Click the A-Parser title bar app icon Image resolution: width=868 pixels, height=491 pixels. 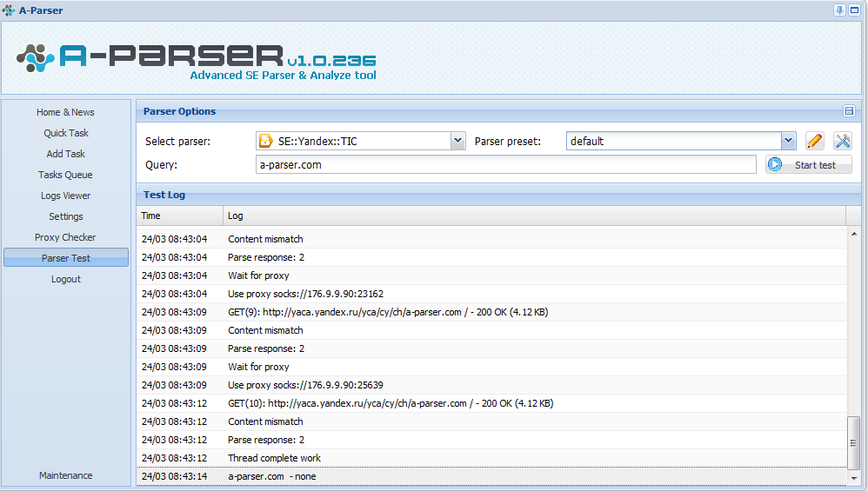[x=9, y=10]
